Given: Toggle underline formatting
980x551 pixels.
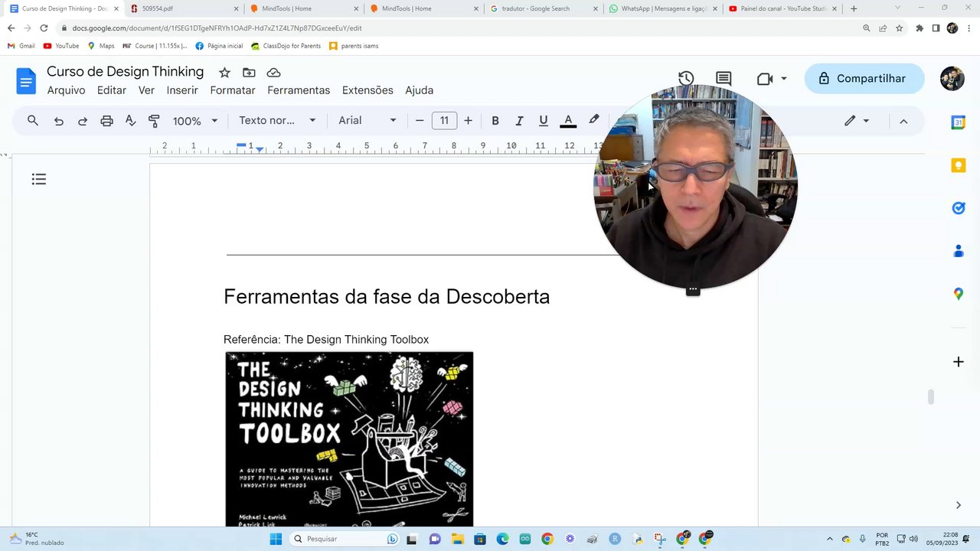Looking at the screenshot, I should point(544,121).
